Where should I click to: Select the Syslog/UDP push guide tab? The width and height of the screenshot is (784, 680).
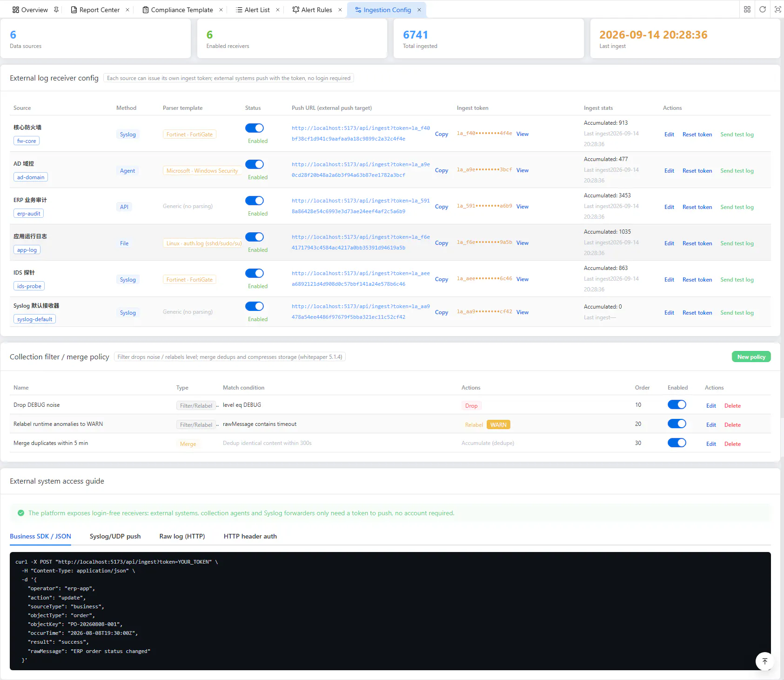[115, 536]
